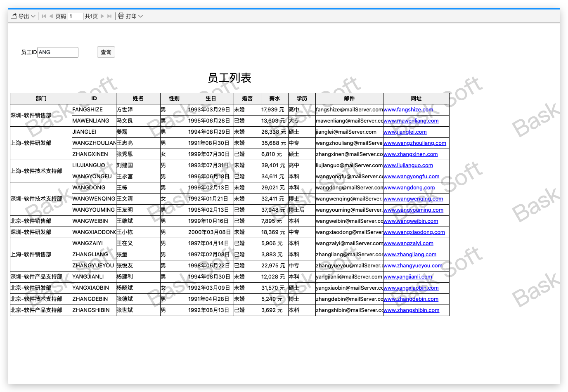Open link www.yangxiaobin.com
Screen dimensions: 568x392
point(411,288)
